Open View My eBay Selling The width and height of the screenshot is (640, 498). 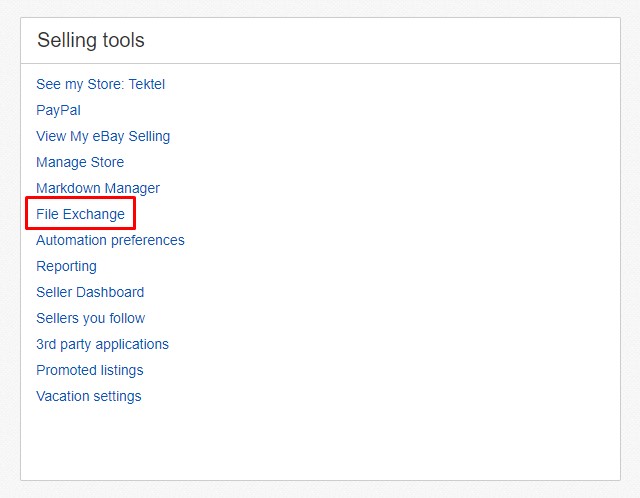pyautogui.click(x=103, y=136)
